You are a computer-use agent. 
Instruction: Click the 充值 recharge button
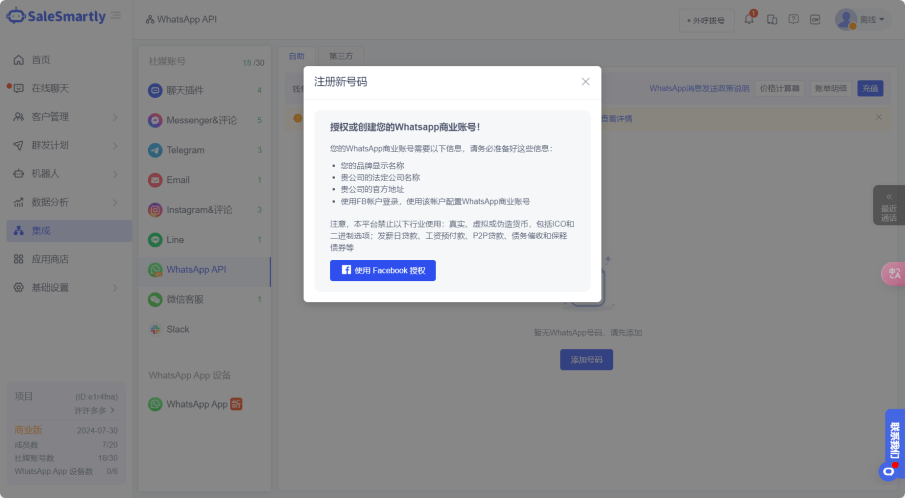pyautogui.click(x=870, y=88)
